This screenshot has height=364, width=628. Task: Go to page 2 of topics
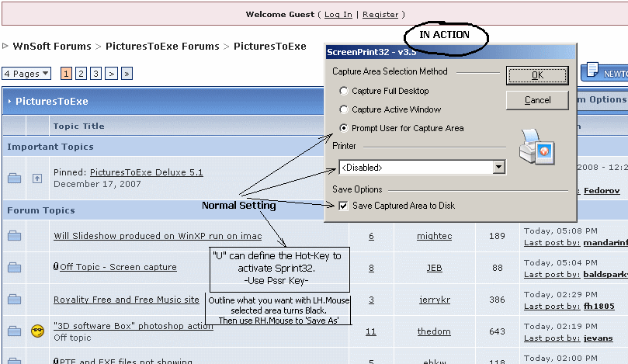(x=82, y=74)
